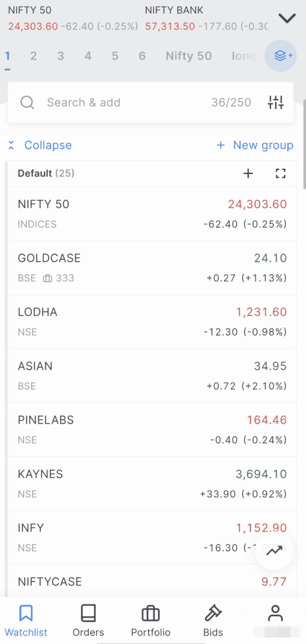Open the user profile icon
The width and height of the screenshot is (306, 644).
tap(275, 614)
